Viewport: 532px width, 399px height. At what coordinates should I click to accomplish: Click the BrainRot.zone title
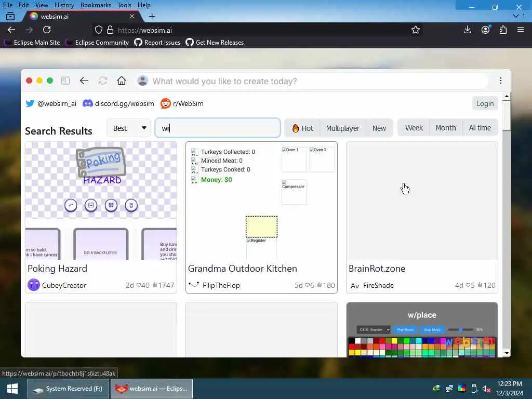coord(377,269)
